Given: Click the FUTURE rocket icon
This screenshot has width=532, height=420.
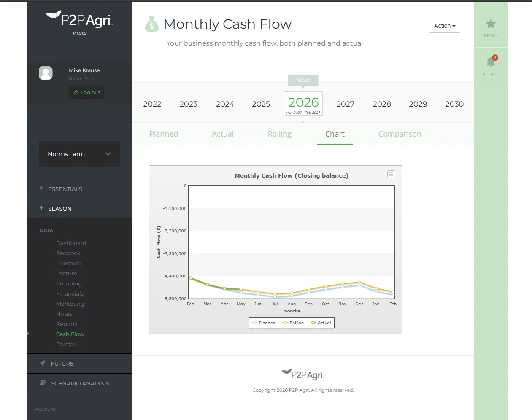Looking at the screenshot, I should pos(42,363).
